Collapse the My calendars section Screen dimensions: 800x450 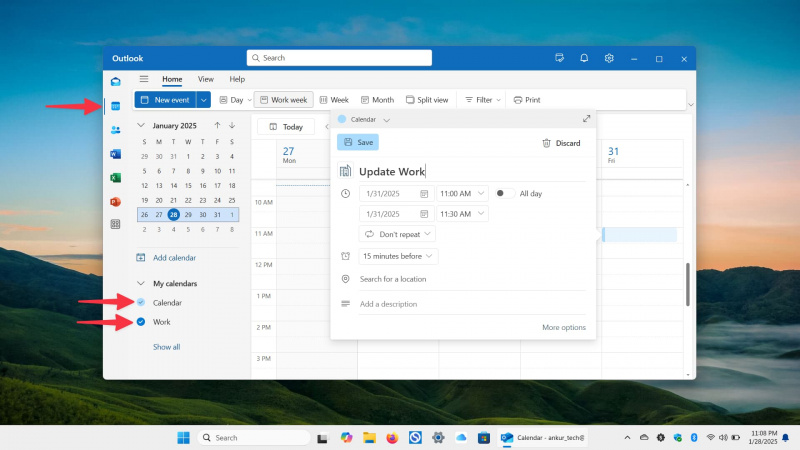click(x=141, y=283)
